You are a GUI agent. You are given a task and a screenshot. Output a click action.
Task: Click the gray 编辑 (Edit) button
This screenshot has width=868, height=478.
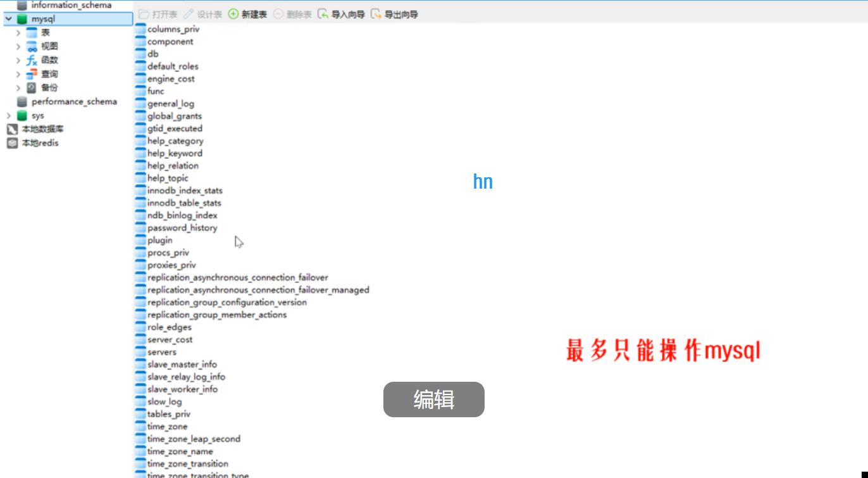click(x=434, y=399)
